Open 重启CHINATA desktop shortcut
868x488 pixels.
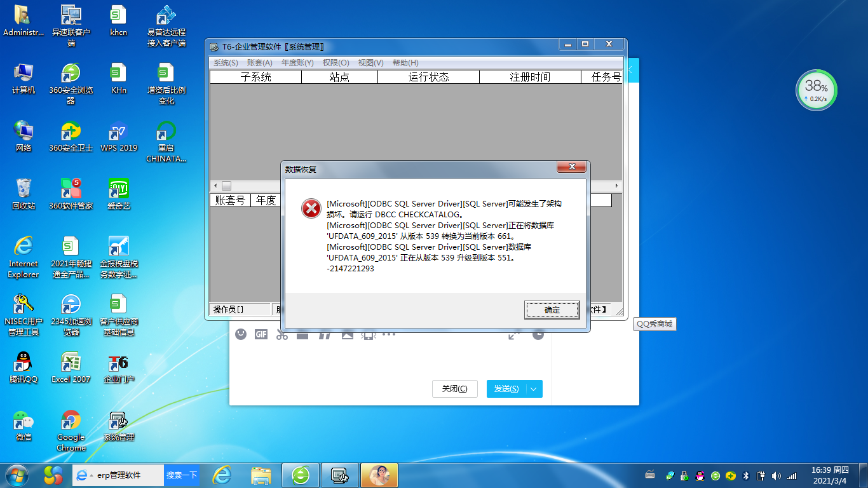click(x=166, y=142)
